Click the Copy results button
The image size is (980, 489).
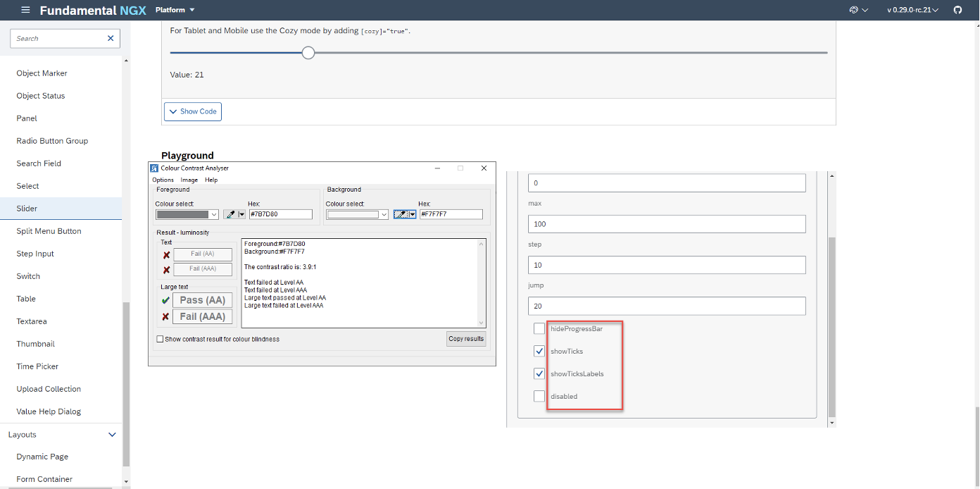[x=466, y=339]
